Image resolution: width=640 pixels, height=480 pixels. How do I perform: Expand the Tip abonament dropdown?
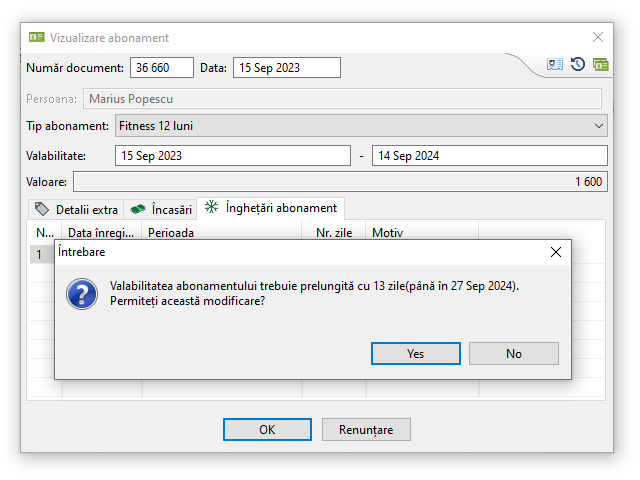[599, 126]
